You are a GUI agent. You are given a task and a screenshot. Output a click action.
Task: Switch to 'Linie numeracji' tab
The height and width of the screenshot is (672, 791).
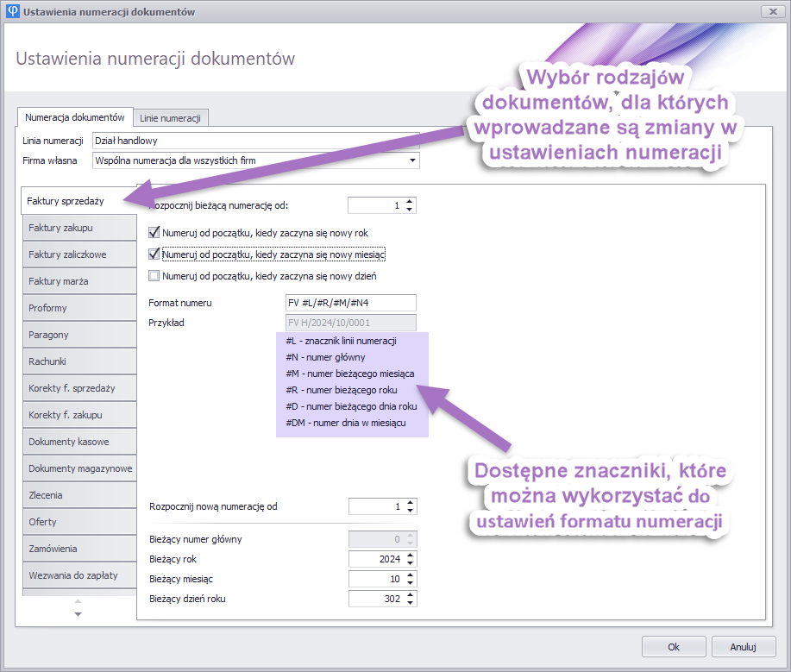click(170, 117)
